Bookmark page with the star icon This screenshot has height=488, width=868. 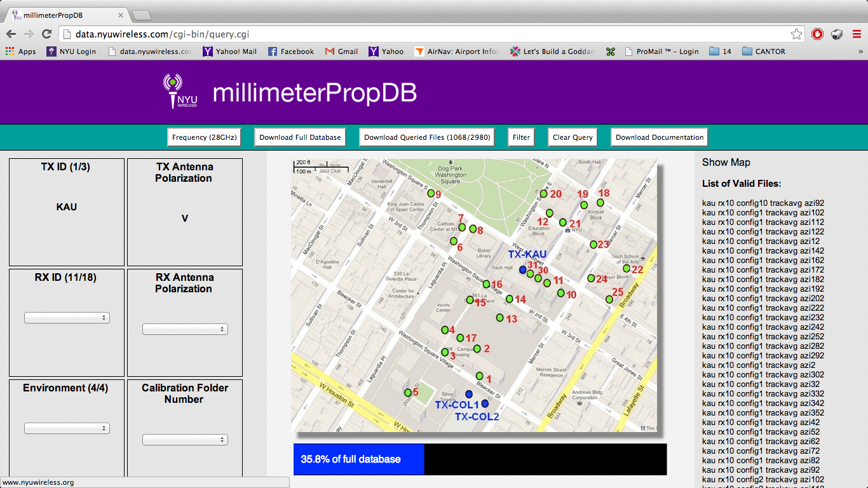click(796, 34)
